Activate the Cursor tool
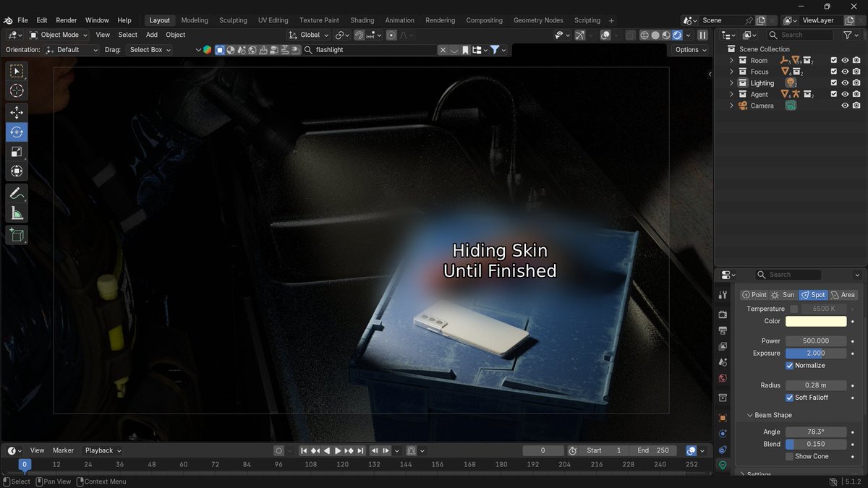 [17, 90]
